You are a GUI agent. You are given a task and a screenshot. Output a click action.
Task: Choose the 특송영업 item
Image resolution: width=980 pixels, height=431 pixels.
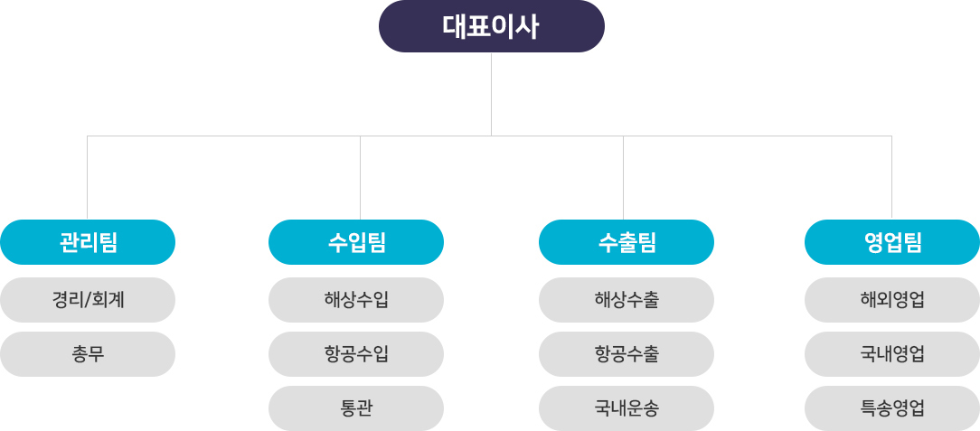[892, 408]
